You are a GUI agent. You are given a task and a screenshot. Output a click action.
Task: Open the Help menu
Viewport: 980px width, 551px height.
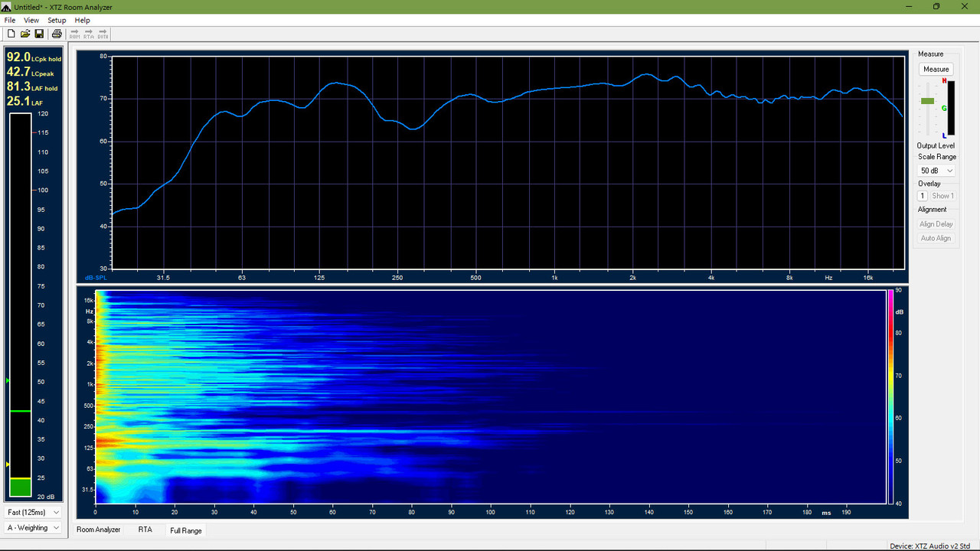[x=82, y=20]
